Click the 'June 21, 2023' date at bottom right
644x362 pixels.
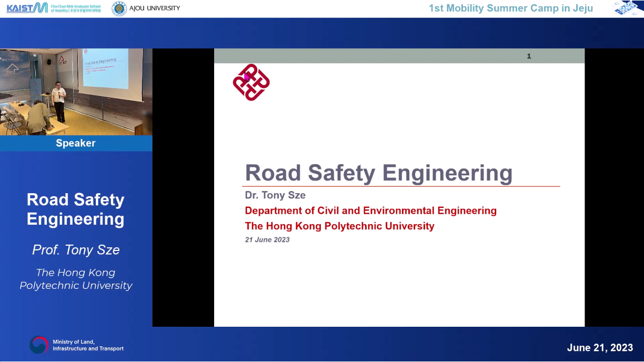[x=599, y=348]
